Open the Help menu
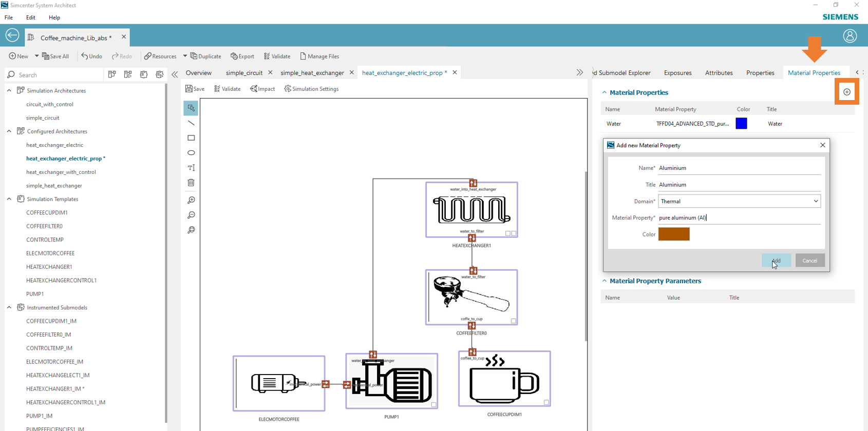The image size is (868, 431). tap(54, 17)
